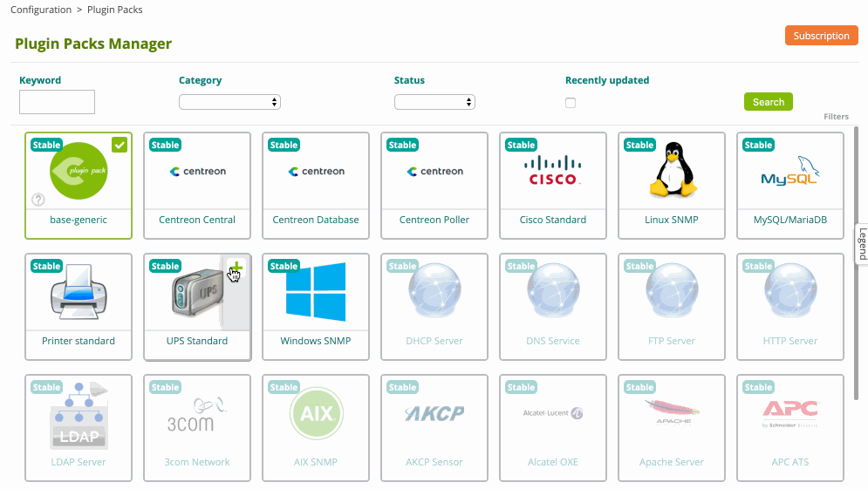Focus the Keyword input field
868x489 pixels.
57,102
